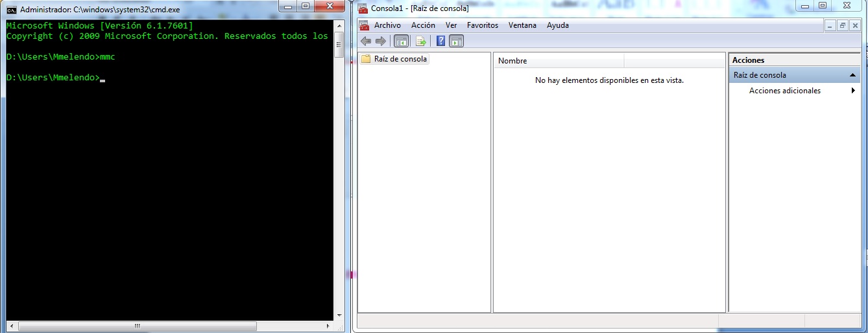Click the MMC toolbox icon beside Archivo
The width and height of the screenshot is (868, 333).
click(363, 25)
